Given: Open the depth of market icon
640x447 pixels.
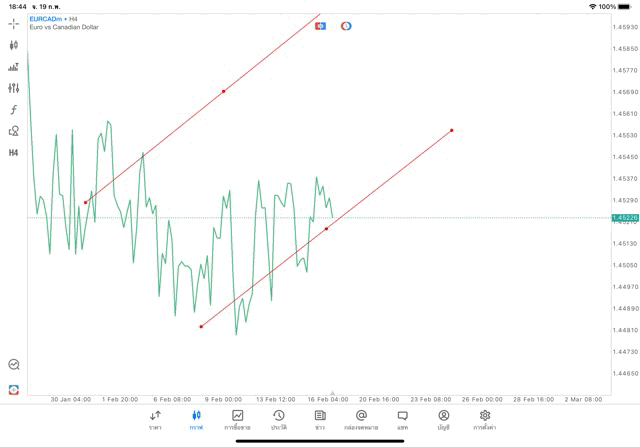Looking at the screenshot, I should [x=14, y=67].
